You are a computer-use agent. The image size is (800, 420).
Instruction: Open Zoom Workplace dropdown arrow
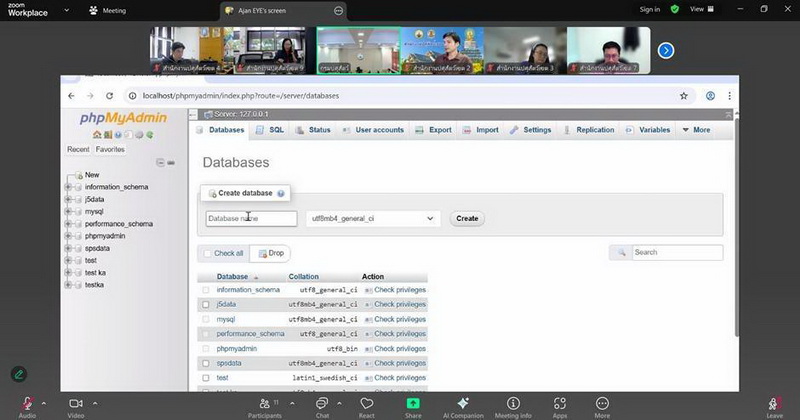(66, 10)
